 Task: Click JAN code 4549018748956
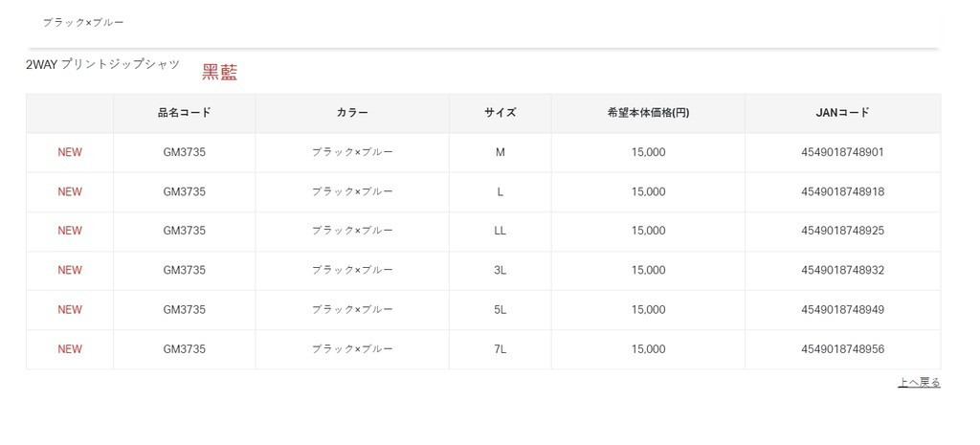842,349
